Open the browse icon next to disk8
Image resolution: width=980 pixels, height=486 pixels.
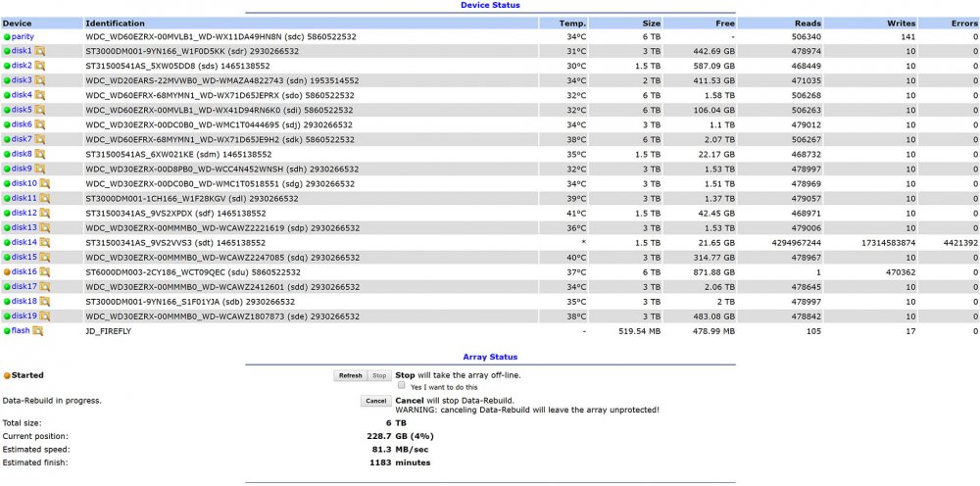click(40, 154)
